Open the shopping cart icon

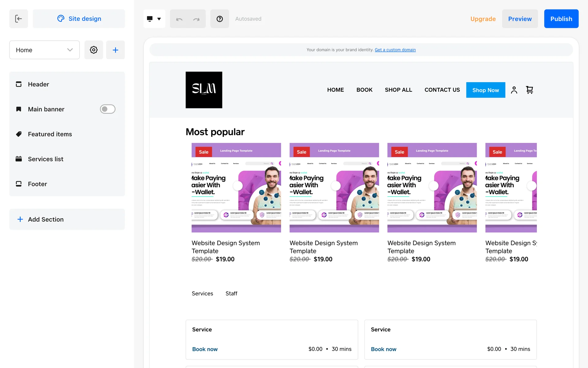(x=530, y=90)
